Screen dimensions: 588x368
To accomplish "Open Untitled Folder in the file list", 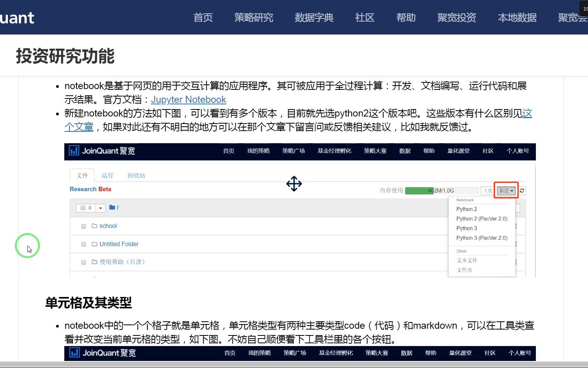I will [119, 244].
